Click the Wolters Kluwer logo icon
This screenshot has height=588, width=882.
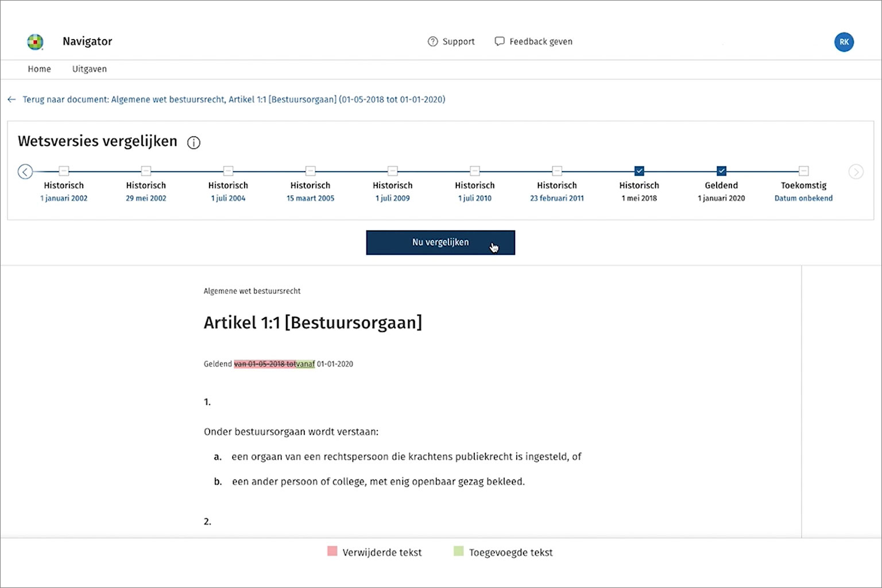tap(35, 42)
